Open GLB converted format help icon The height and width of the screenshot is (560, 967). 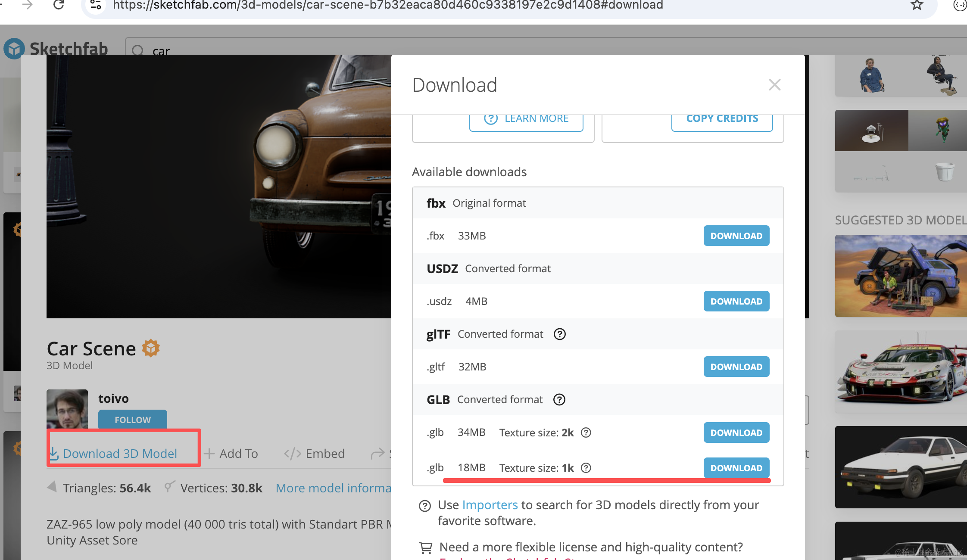click(x=559, y=399)
